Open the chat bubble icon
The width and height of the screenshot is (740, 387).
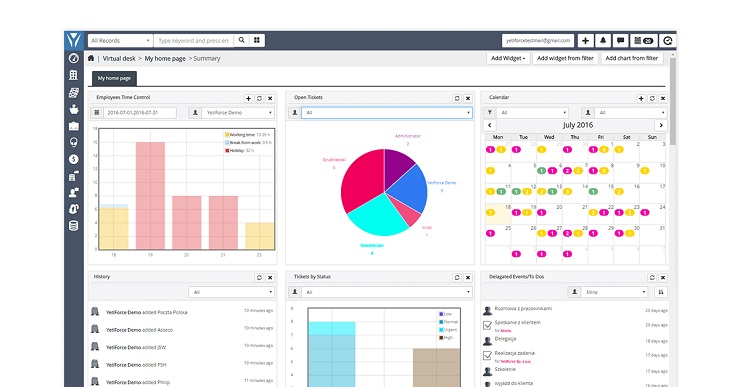(x=621, y=41)
